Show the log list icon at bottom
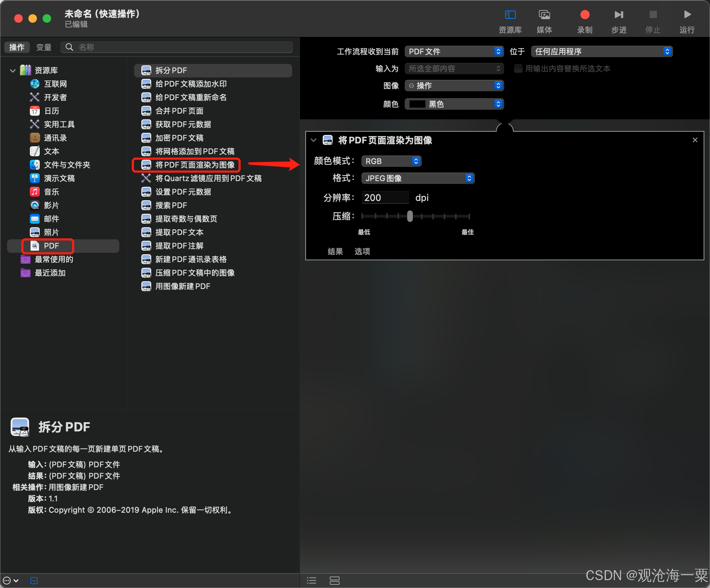This screenshot has width=710, height=588. pos(312,581)
